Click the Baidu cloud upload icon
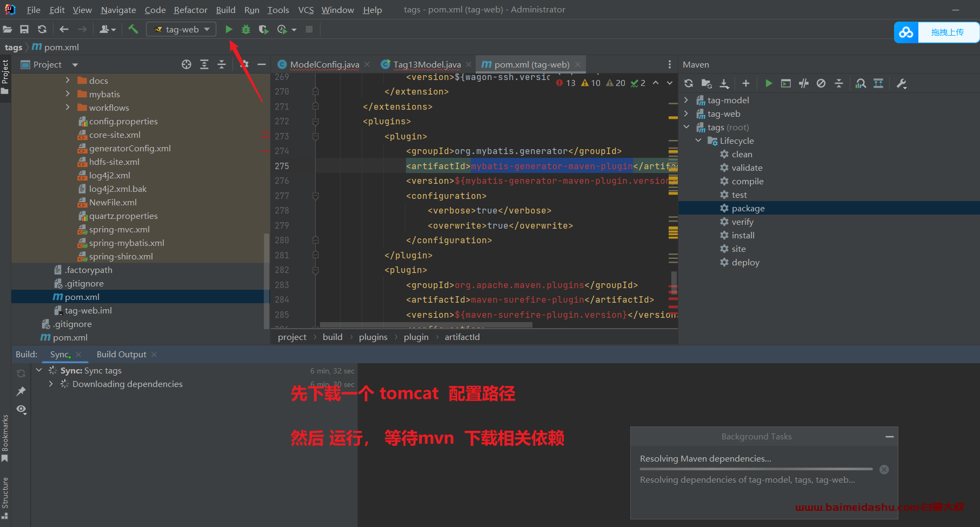980x527 pixels. pos(906,32)
